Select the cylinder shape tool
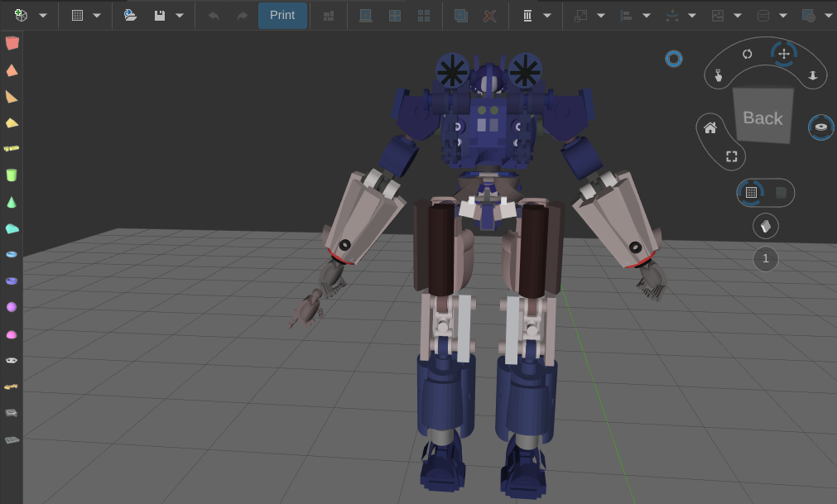The width and height of the screenshot is (837, 504). [x=12, y=175]
